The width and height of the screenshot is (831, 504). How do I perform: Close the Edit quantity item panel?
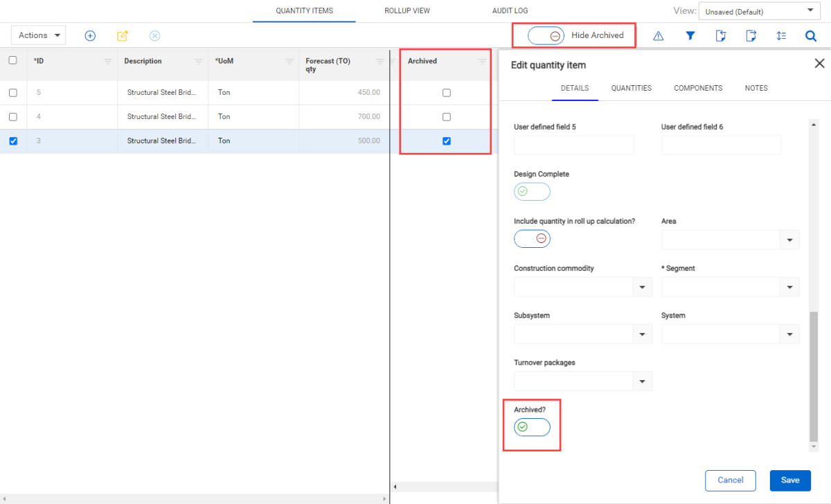tap(819, 64)
